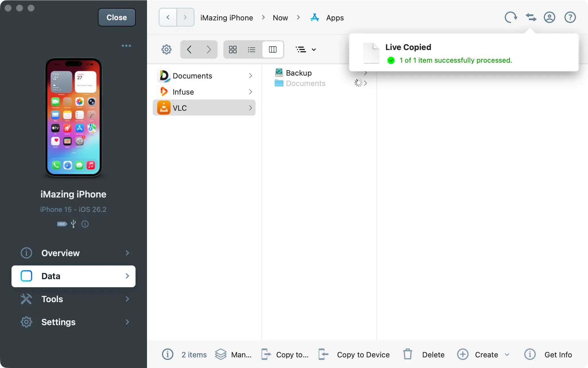Open the account profile icon
The image size is (588, 368).
[x=549, y=18]
